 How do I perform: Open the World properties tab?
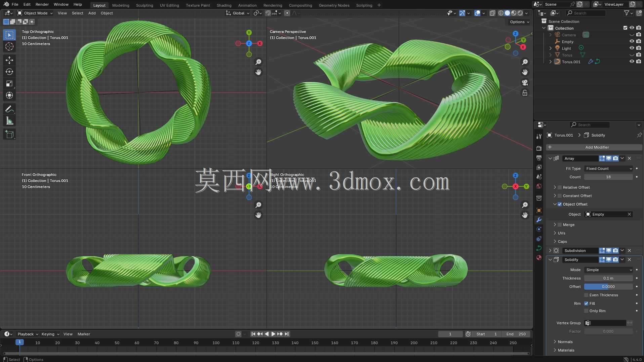pos(539,186)
